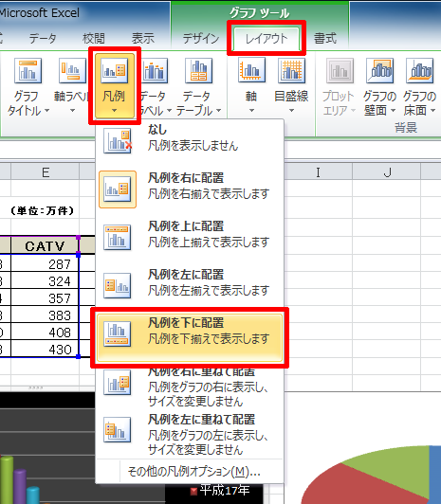This screenshot has height=504, width=441.
Task: Click the CATV header cell
Action: coord(45,246)
